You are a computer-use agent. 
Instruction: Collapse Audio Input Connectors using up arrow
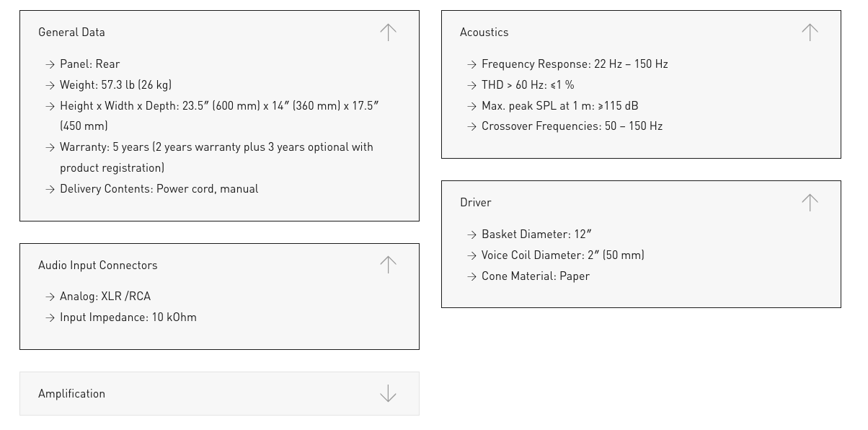[x=388, y=265]
